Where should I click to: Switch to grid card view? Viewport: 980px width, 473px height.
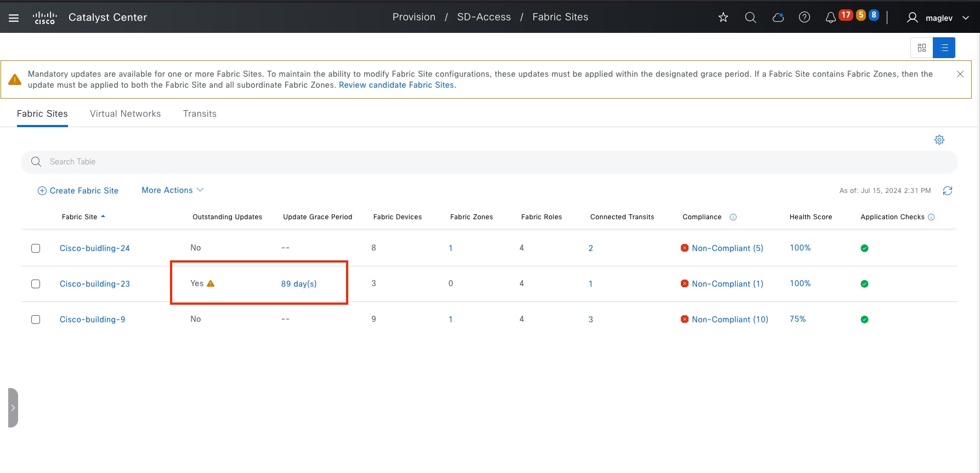pyautogui.click(x=921, y=48)
